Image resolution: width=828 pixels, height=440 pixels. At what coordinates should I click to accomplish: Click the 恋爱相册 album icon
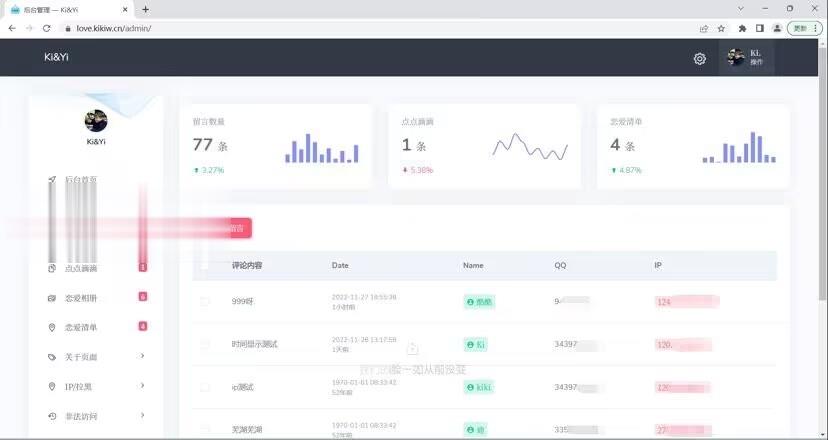52,298
